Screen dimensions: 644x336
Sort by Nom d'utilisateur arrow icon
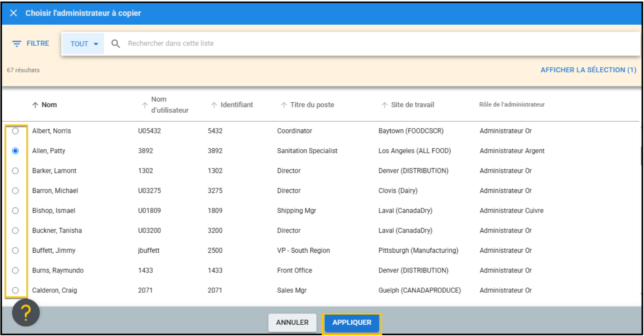click(145, 105)
